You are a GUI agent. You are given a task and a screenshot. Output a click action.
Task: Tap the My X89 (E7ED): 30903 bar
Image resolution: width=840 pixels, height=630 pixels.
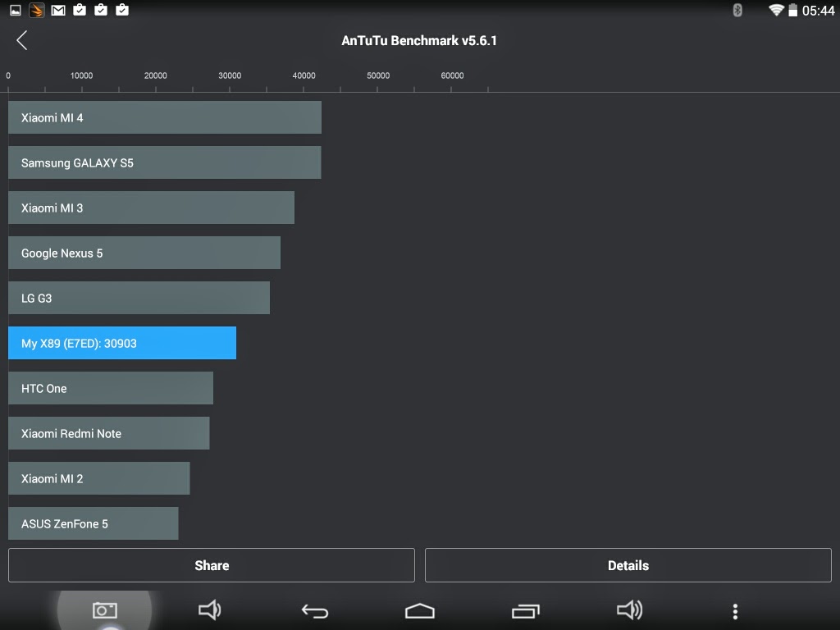tap(122, 343)
